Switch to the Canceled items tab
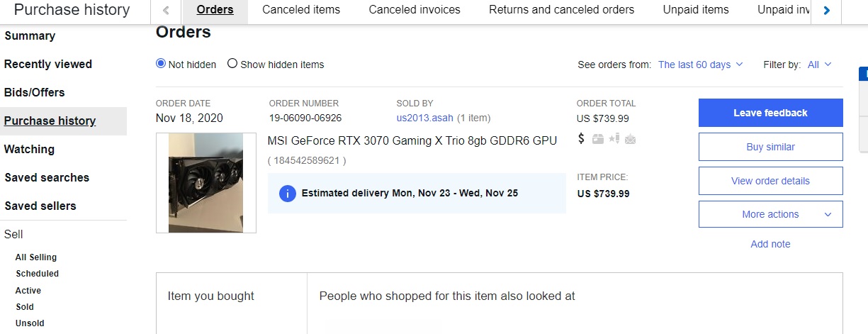The height and width of the screenshot is (334, 868). pyautogui.click(x=301, y=10)
